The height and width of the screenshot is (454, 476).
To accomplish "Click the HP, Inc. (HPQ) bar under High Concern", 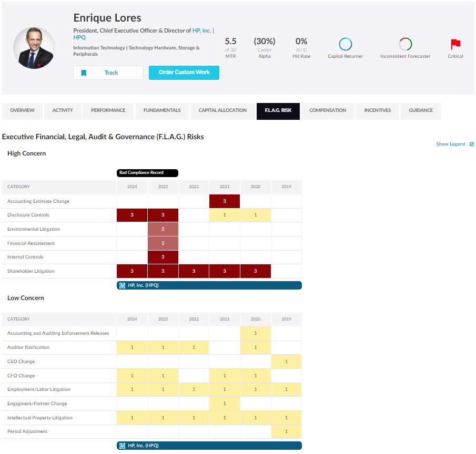I will (x=209, y=285).
